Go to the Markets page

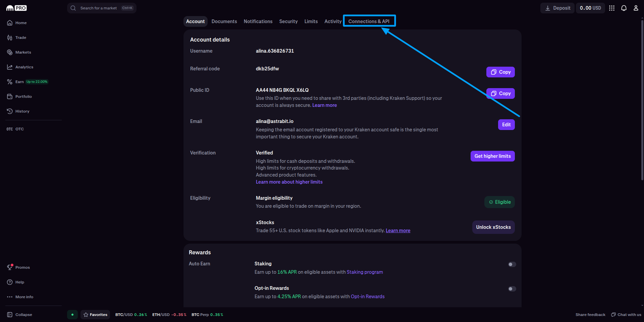(19, 52)
